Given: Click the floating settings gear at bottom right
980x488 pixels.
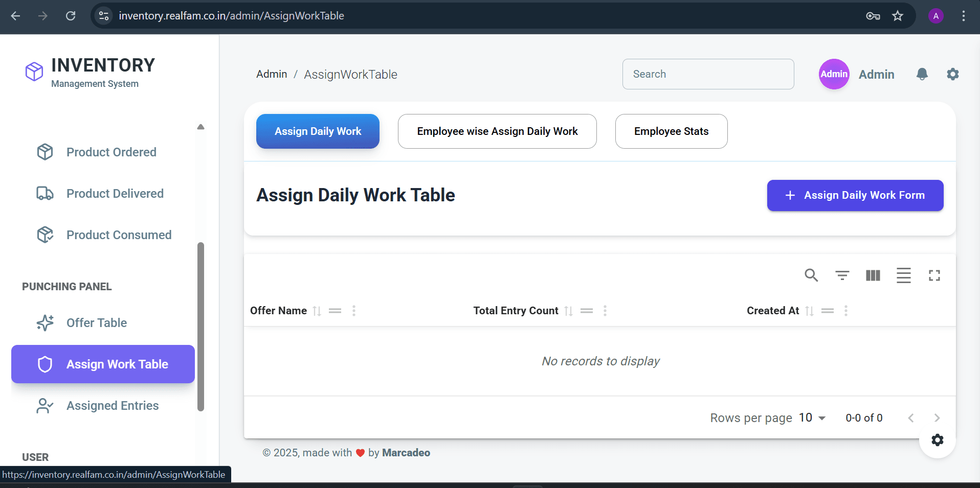Looking at the screenshot, I should 938,440.
